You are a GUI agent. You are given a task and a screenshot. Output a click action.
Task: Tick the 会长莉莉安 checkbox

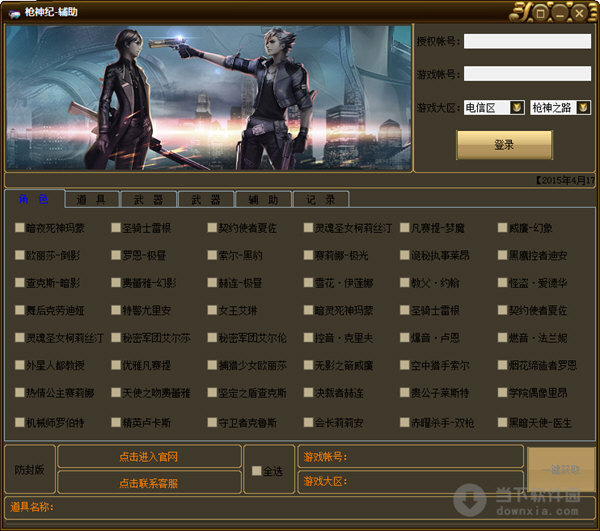click(308, 422)
